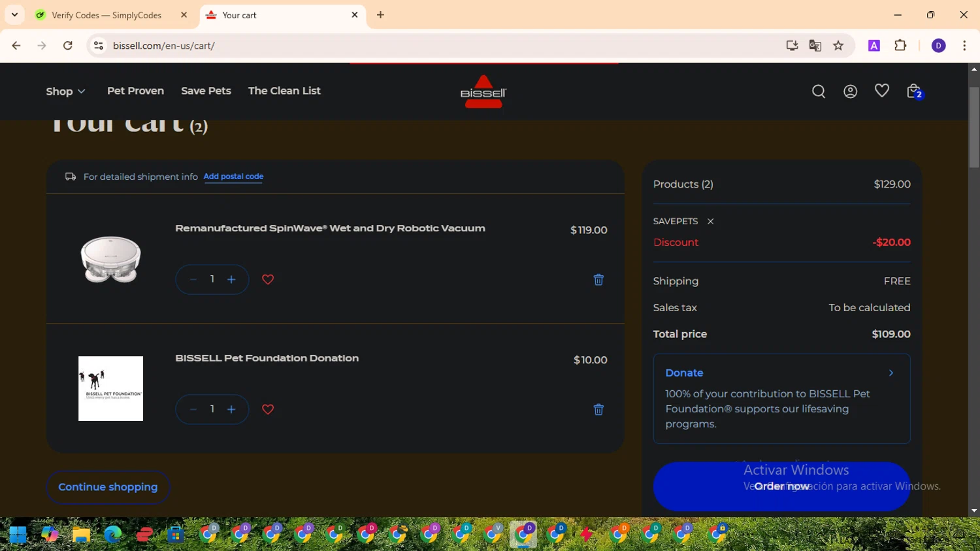Decrease SpinWave Robotic Vacuum quantity
The image size is (980, 551).
(193, 280)
